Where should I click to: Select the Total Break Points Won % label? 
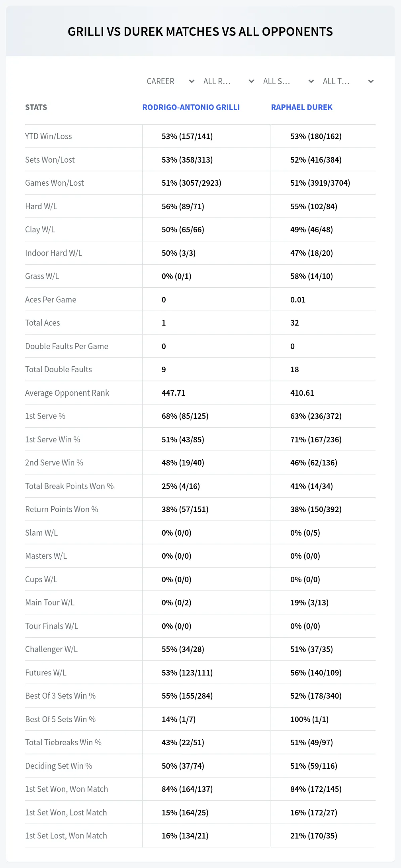point(69,486)
